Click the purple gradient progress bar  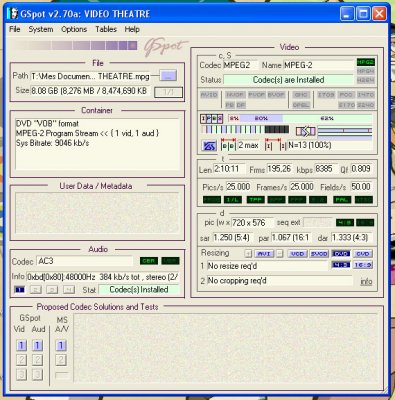pyautogui.click(x=75, y=45)
